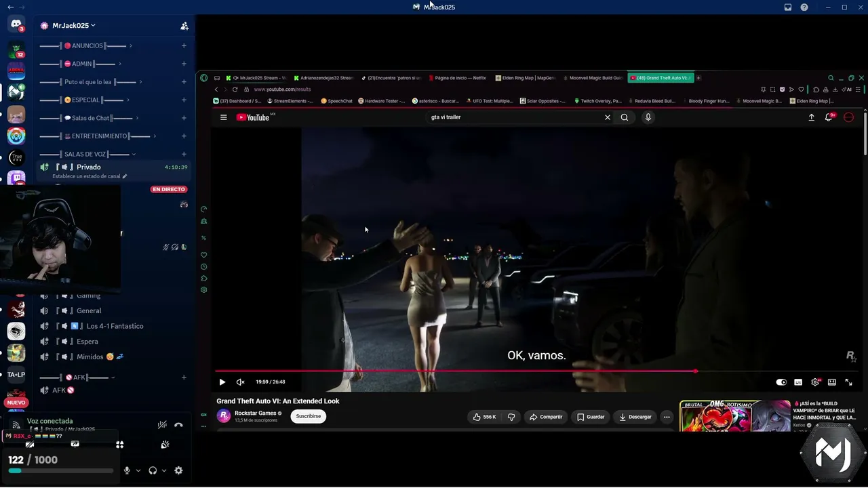
Task: Click the YouTube search input field
Action: pyautogui.click(x=513, y=117)
